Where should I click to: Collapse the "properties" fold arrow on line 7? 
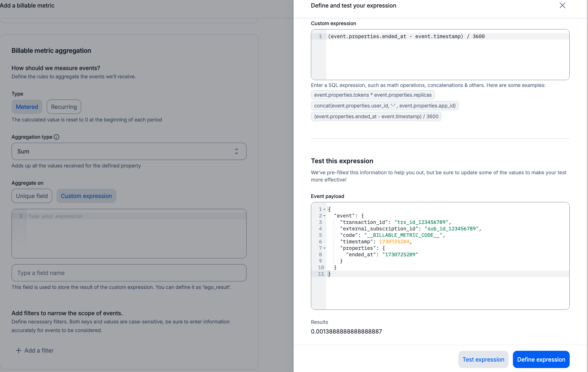tap(324, 248)
